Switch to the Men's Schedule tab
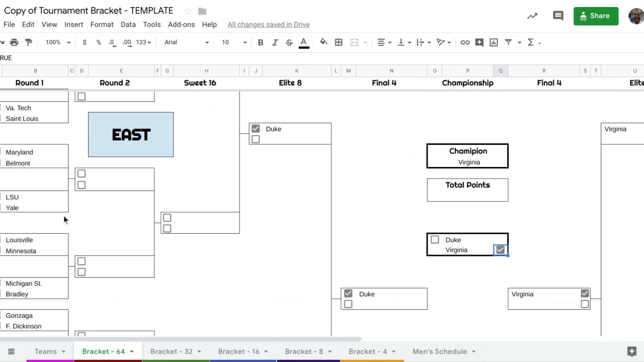 tap(440, 351)
